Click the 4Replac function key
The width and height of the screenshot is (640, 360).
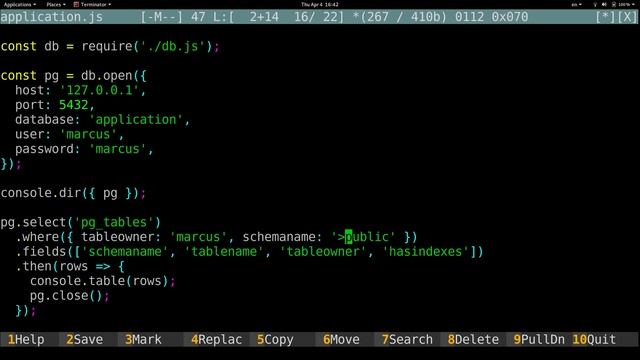[x=216, y=340]
